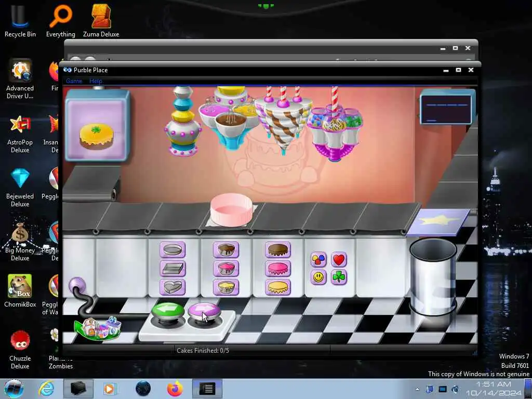Close the background window behind Purble Place
Screen dimensions: 532x399
468,48
